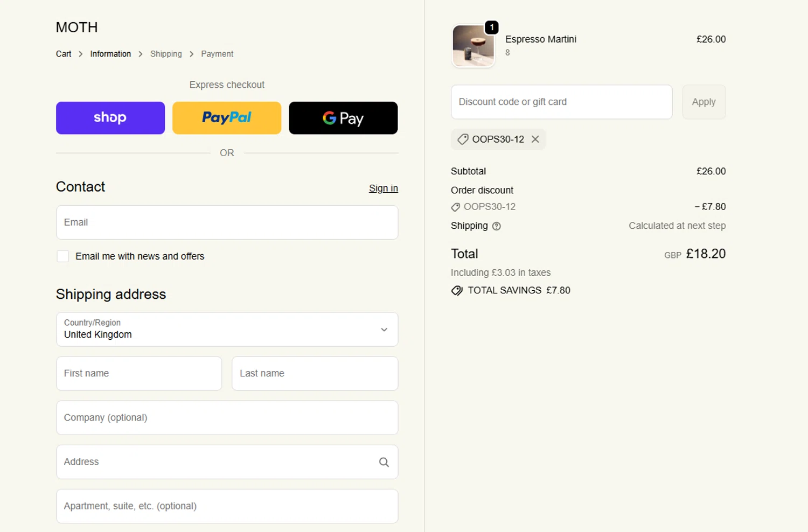
Task: Focus the Discount code or gift card field
Action: click(x=562, y=102)
